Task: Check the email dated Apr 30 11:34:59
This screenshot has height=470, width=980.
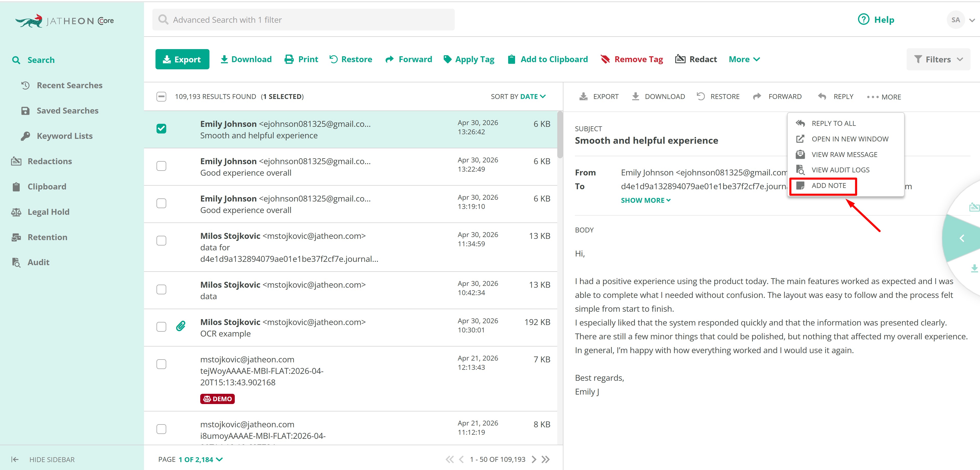Action: click(x=161, y=241)
